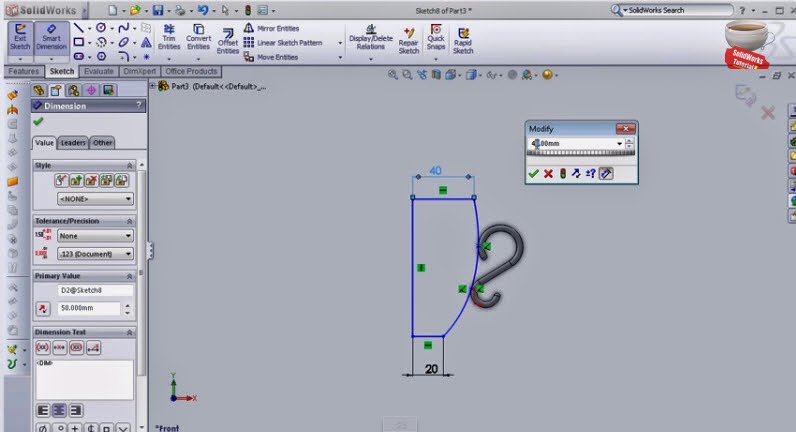This screenshot has height=432, width=796.
Task: Click green OK check in Modify dialog
Action: 533,174
